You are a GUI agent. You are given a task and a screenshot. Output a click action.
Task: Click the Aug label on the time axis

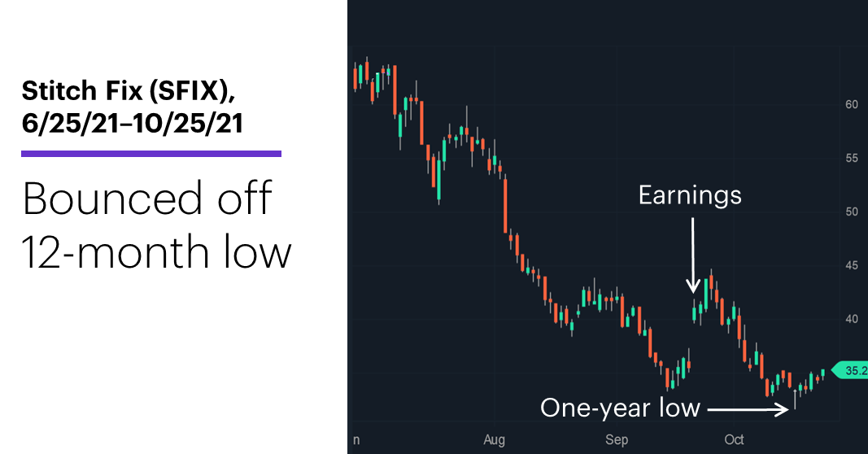(x=494, y=439)
